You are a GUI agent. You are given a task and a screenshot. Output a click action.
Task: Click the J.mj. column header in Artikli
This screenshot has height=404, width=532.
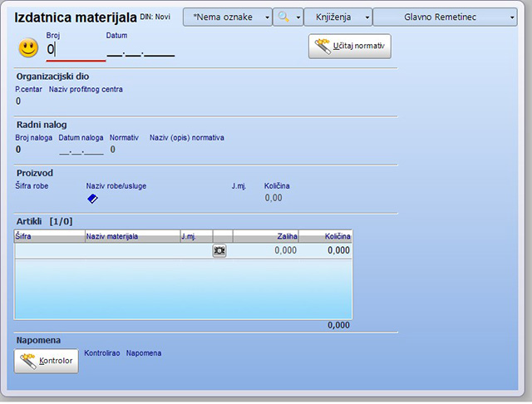tap(196, 236)
